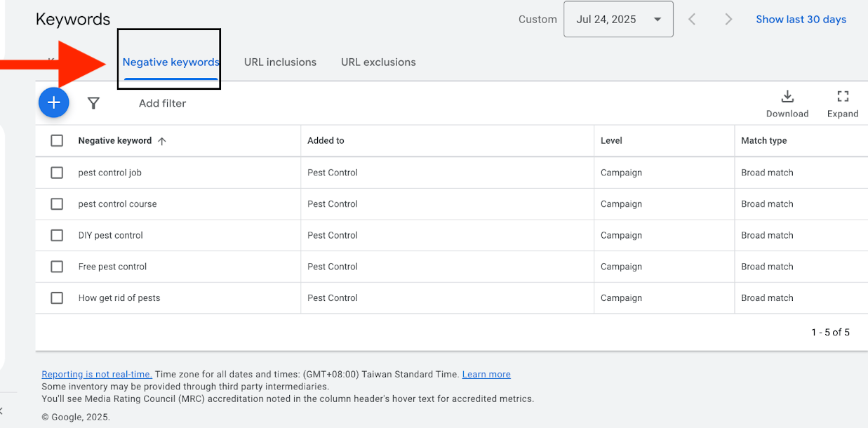The image size is (868, 428).
Task: Download the negative keywords table
Action: [787, 104]
